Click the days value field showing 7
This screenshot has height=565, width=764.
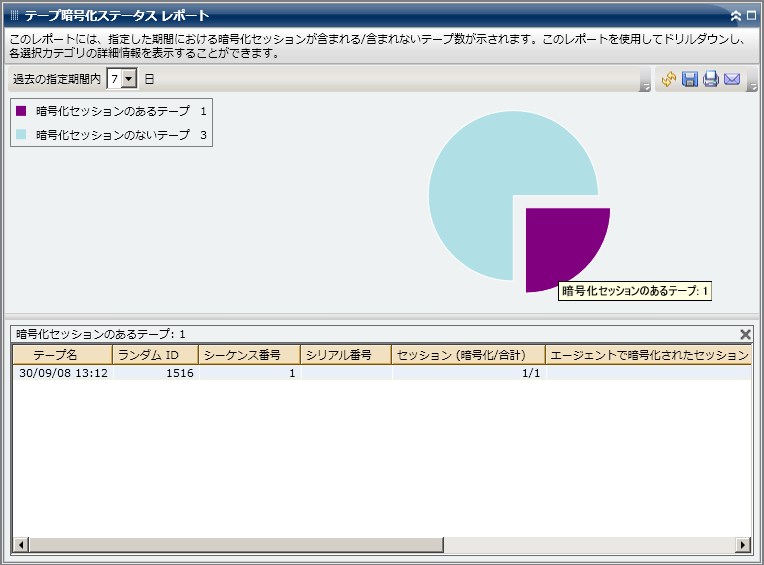coord(115,78)
